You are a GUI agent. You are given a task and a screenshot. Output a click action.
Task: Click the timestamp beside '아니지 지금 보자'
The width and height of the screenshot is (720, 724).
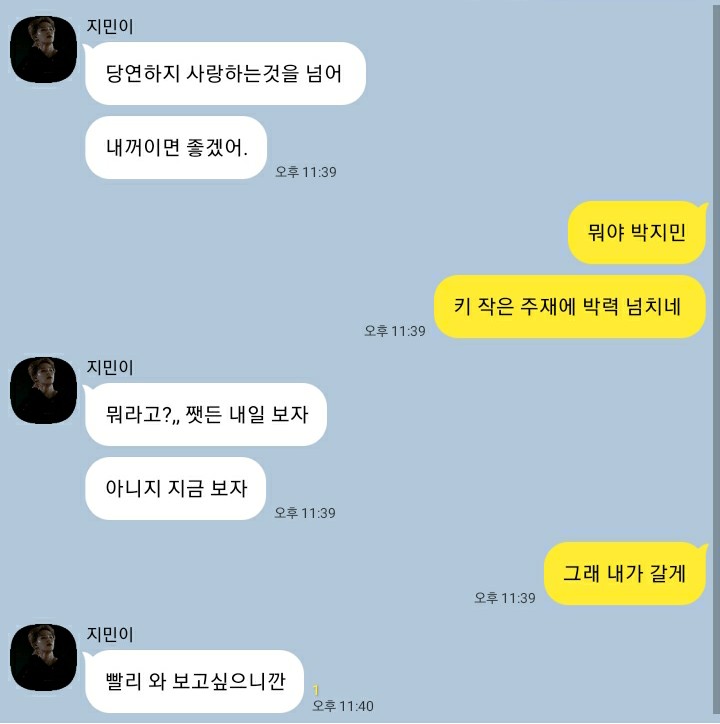coord(305,513)
